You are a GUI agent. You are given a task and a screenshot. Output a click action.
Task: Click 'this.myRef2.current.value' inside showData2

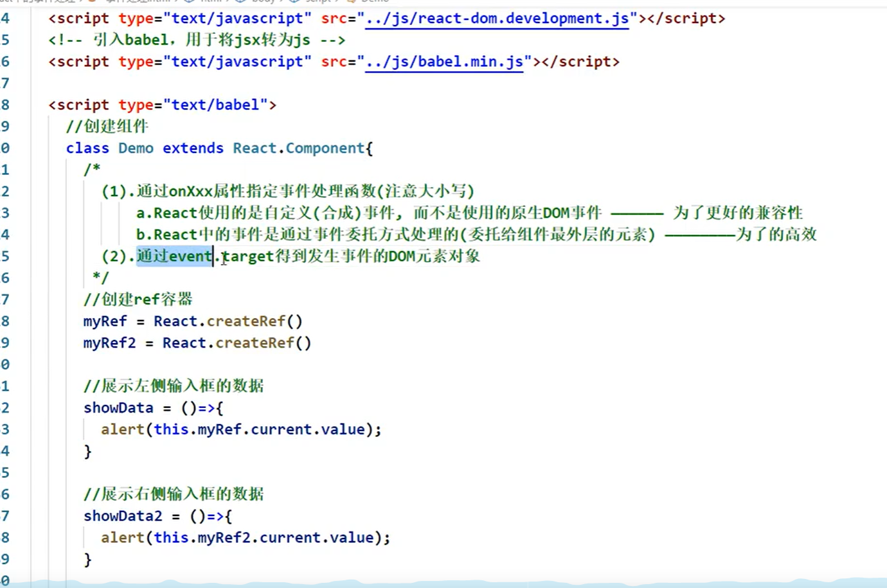264,538
